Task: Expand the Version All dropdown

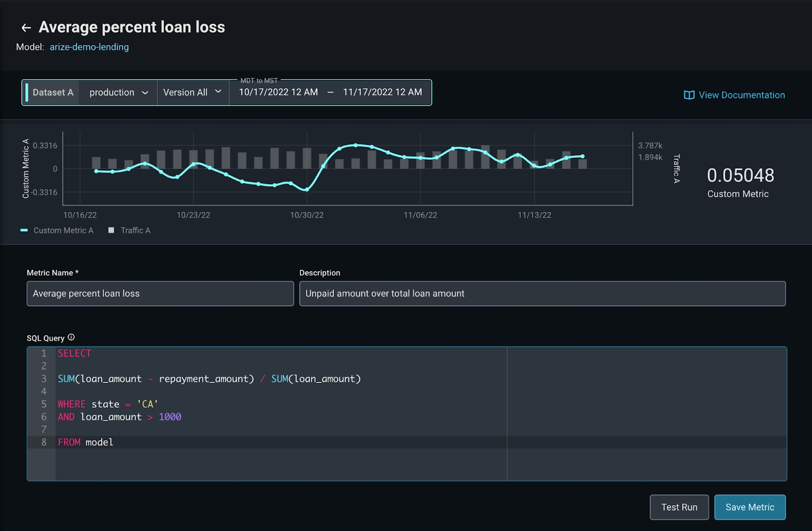Action: click(x=192, y=93)
